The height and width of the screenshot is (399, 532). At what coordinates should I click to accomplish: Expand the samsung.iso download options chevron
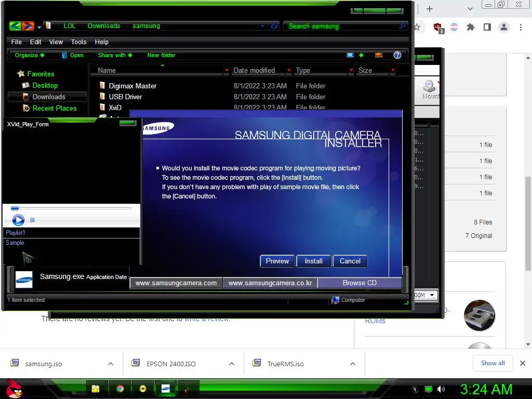point(111,364)
